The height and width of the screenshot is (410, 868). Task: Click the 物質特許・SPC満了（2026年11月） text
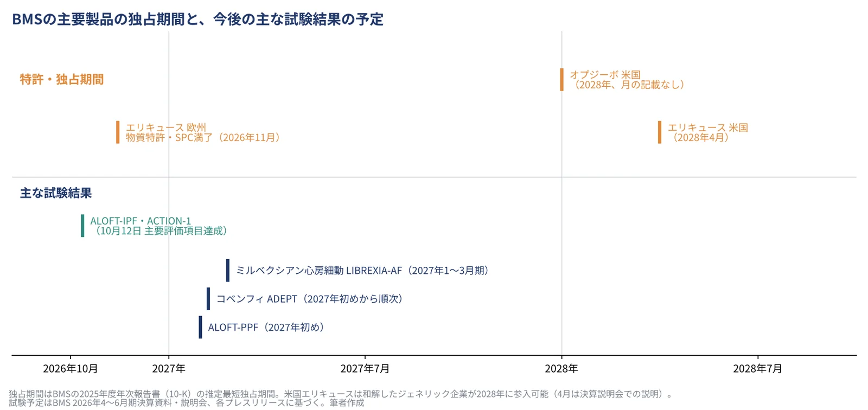203,138
